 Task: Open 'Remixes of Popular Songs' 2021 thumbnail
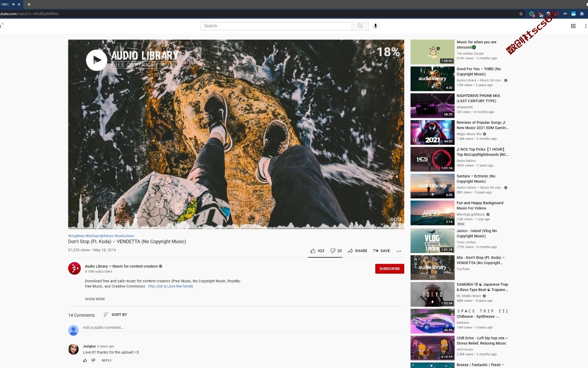(x=432, y=132)
